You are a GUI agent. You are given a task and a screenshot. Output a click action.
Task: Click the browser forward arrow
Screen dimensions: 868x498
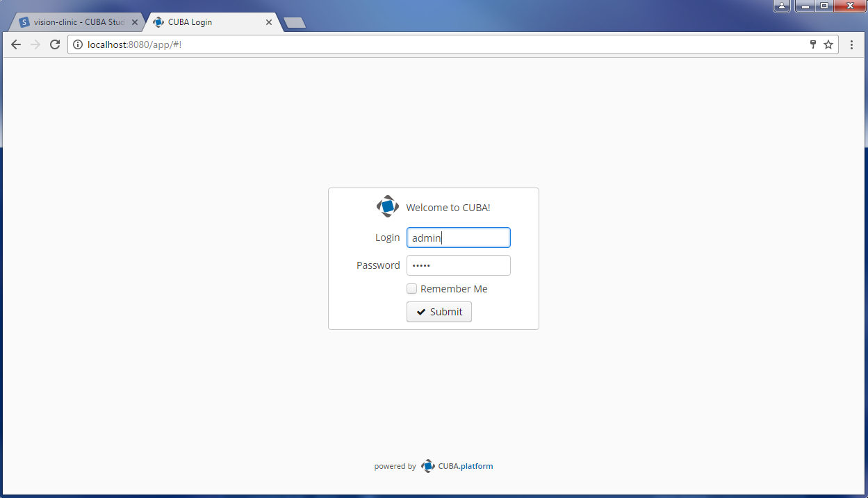[x=35, y=44]
